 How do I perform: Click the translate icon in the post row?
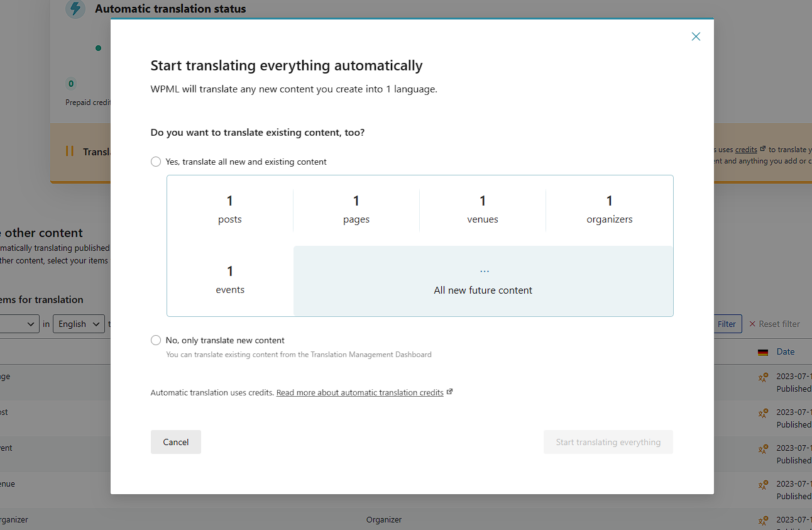click(763, 413)
